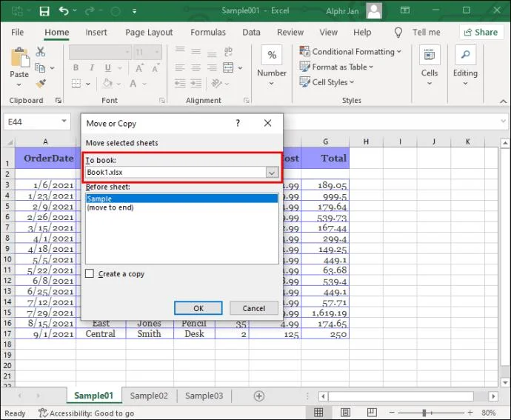Open Conditional Formatting dropdown
The height and width of the screenshot is (420, 511).
(350, 52)
